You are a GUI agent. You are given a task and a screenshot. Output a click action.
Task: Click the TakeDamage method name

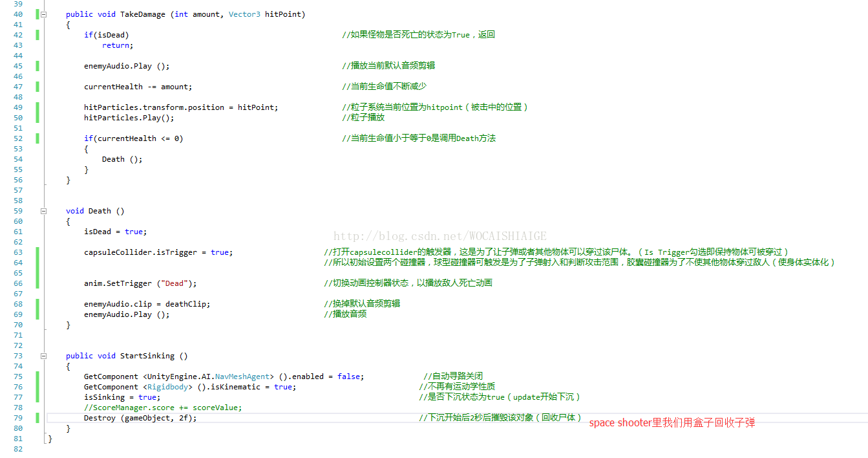143,14
